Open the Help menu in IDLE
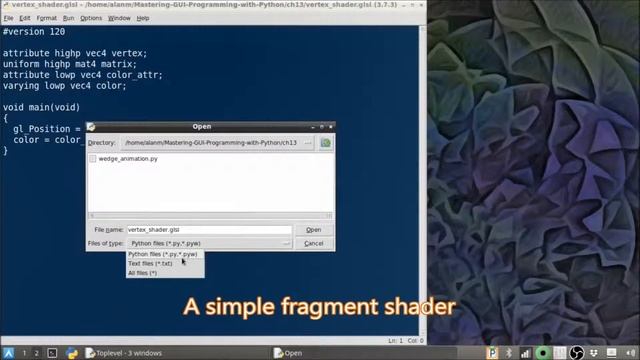Viewport: 640px width, 360px height. 142,18
